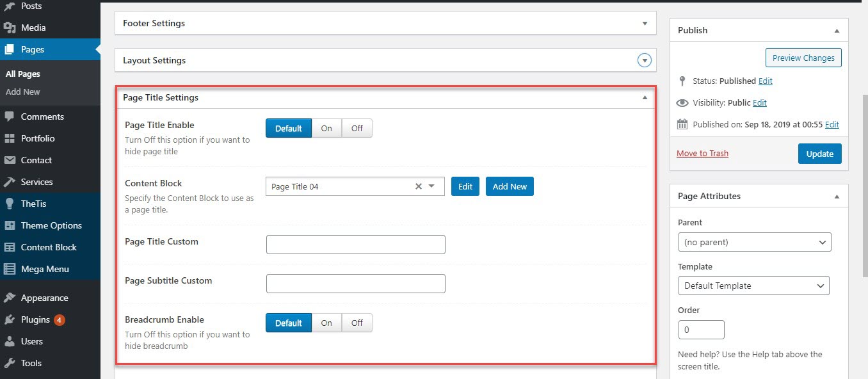The height and width of the screenshot is (379, 868).
Task: Click the Footer Settings panel title
Action: click(x=154, y=23)
